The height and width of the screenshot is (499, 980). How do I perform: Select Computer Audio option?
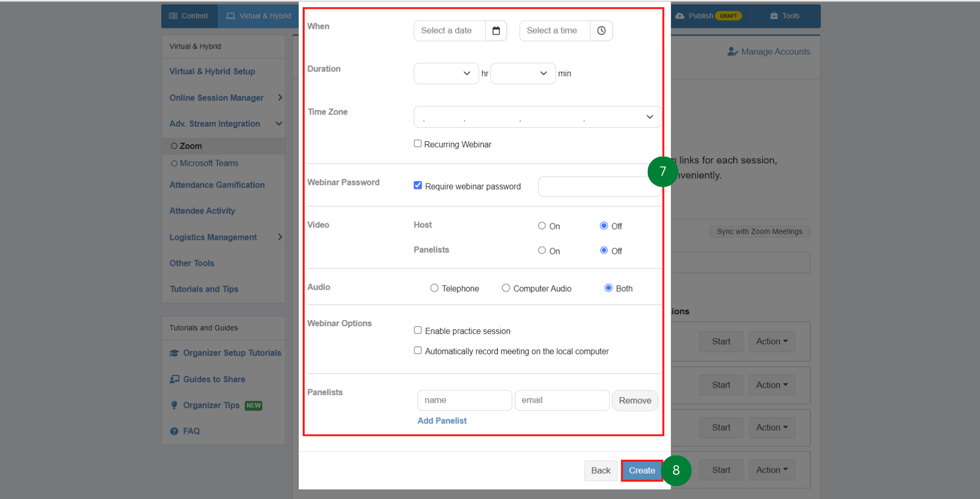coord(506,288)
